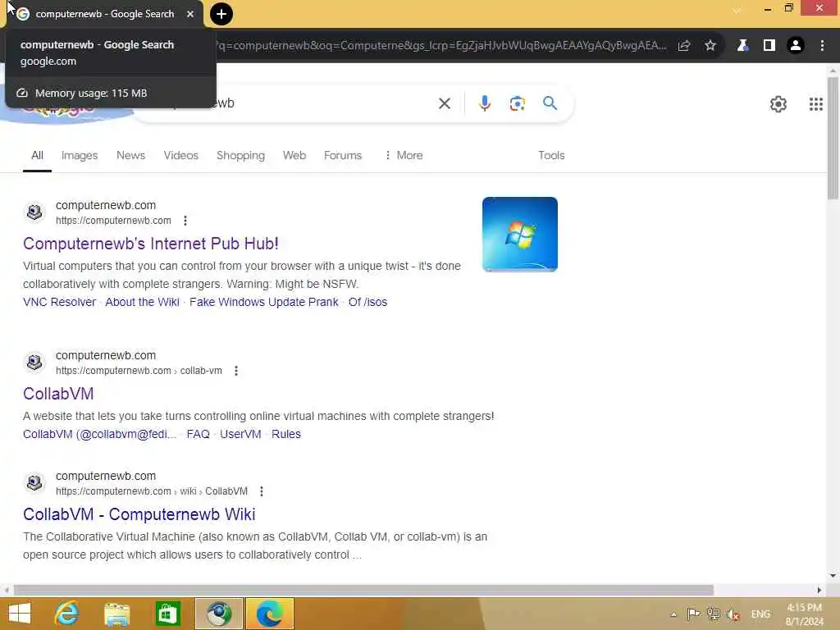Open options for the collab-vm result
The image size is (840, 630).
[236, 371]
